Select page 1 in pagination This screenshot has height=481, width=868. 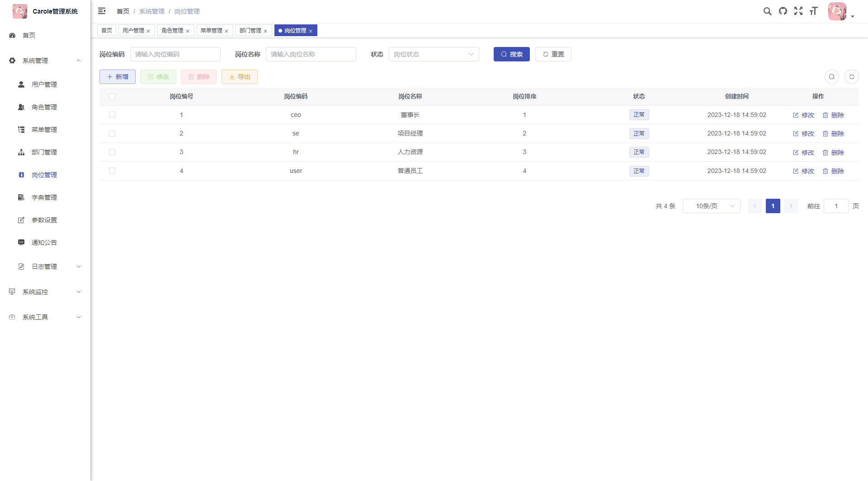(773, 206)
